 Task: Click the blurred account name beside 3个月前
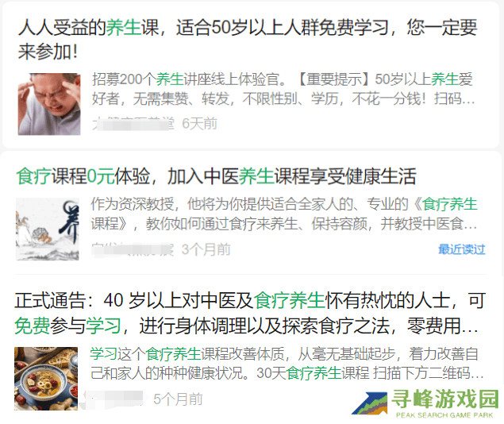pyautogui.click(x=133, y=250)
